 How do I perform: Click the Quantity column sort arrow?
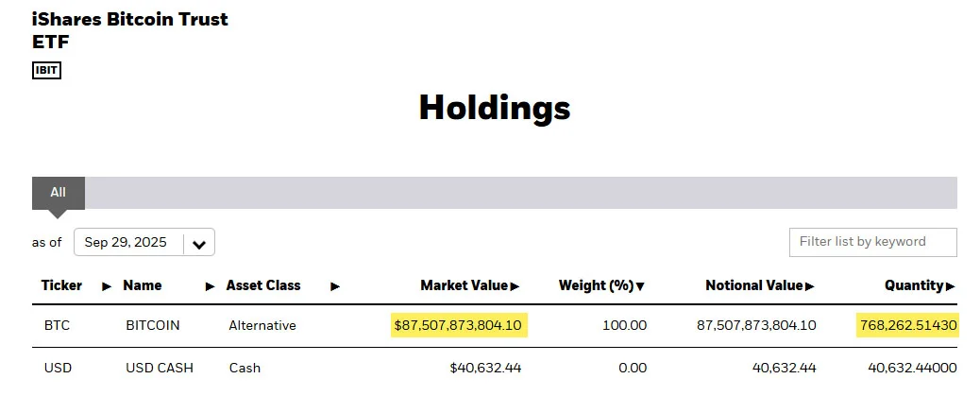[951, 285]
